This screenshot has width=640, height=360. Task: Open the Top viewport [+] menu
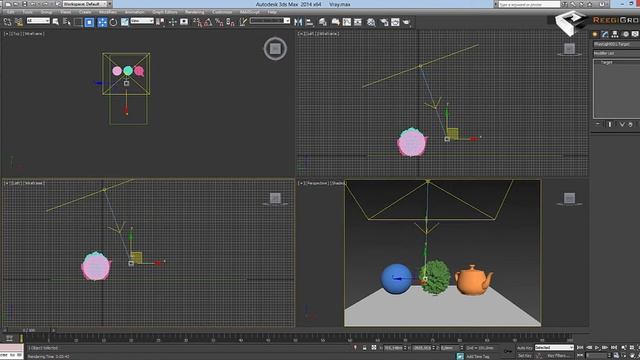point(6,34)
